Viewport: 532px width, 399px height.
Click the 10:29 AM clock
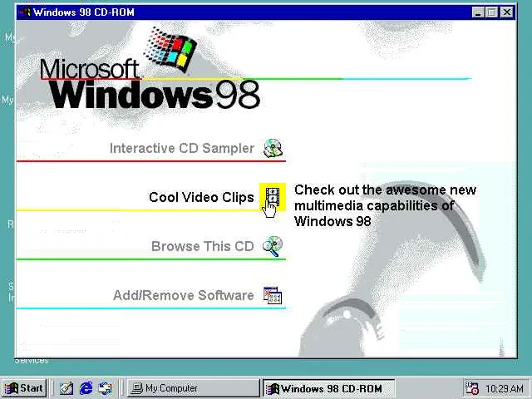(x=505, y=388)
